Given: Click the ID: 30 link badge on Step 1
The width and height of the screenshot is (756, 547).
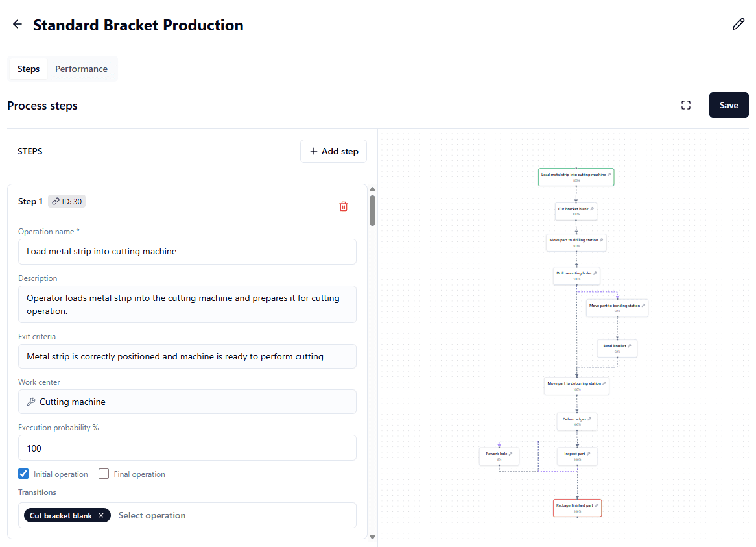Looking at the screenshot, I should coord(66,201).
